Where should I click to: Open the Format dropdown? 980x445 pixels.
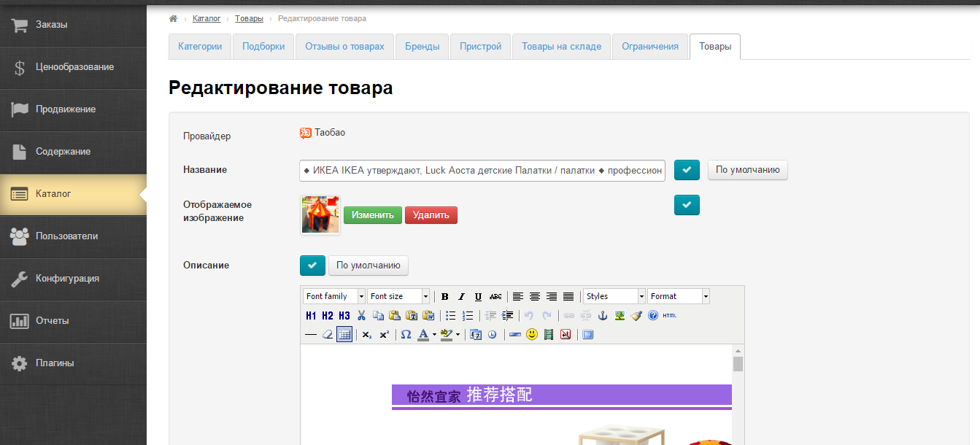[x=679, y=296]
